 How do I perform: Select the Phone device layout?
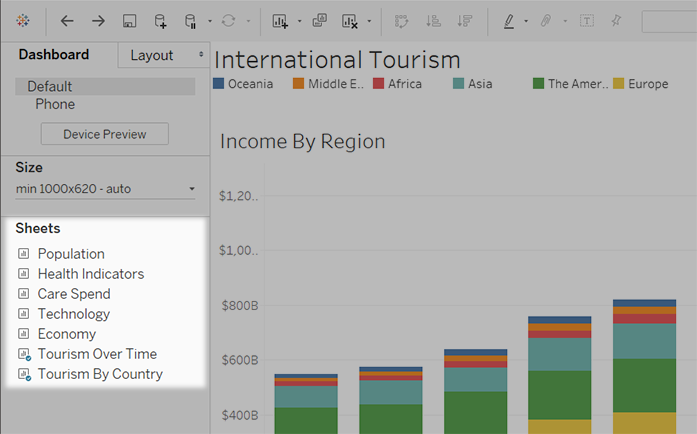[x=55, y=104]
